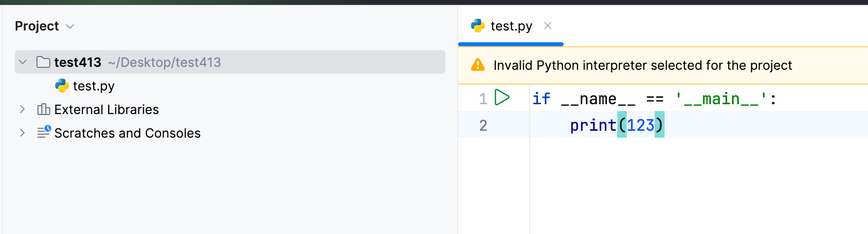Click the External Libraries icon

click(x=43, y=109)
